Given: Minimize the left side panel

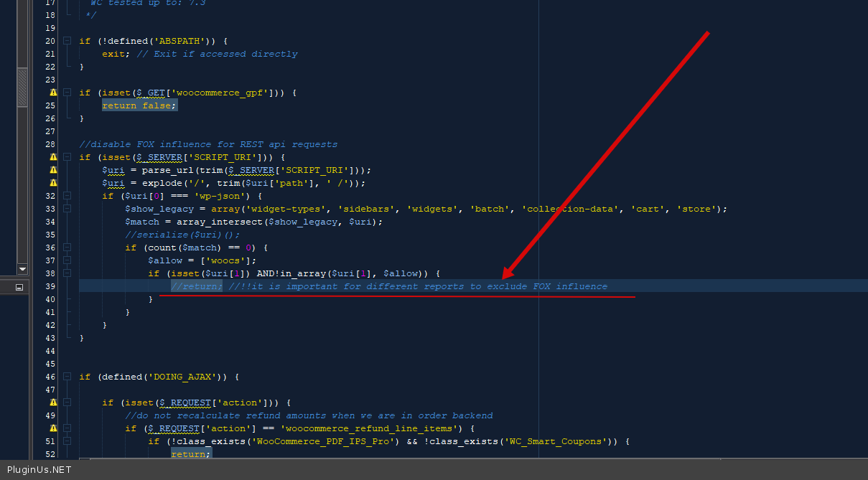Looking at the screenshot, I should click(19, 287).
